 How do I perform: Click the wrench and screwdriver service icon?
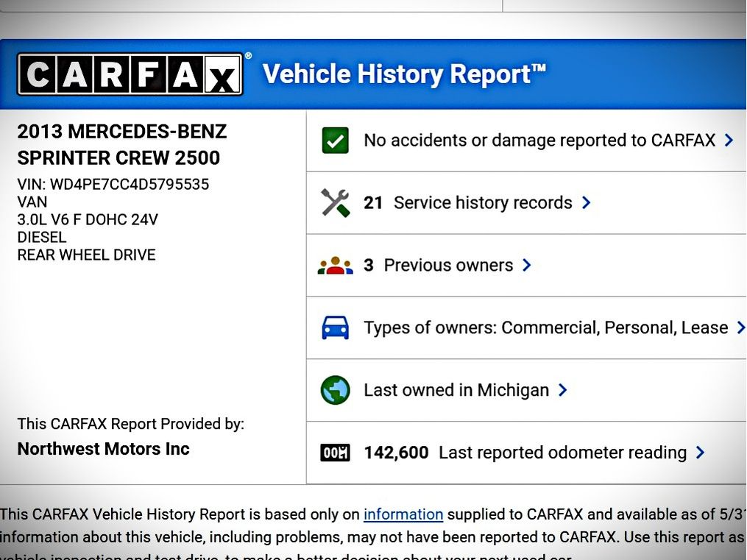point(335,203)
